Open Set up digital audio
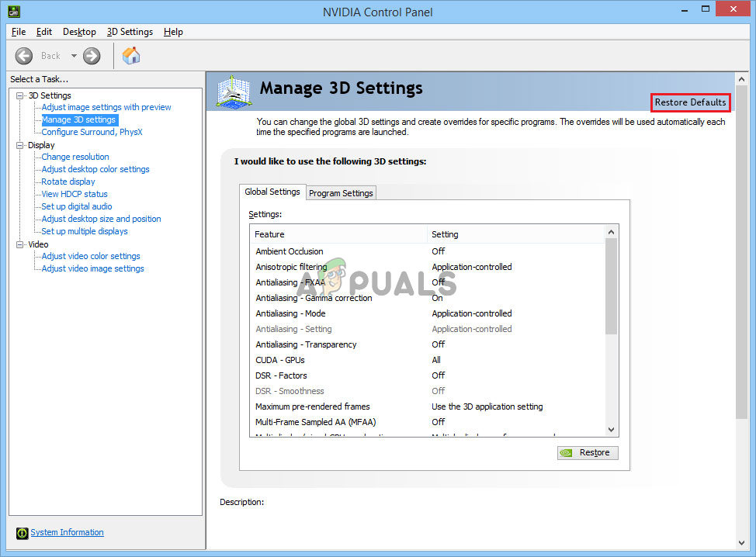This screenshot has height=557, width=756. 77,206
